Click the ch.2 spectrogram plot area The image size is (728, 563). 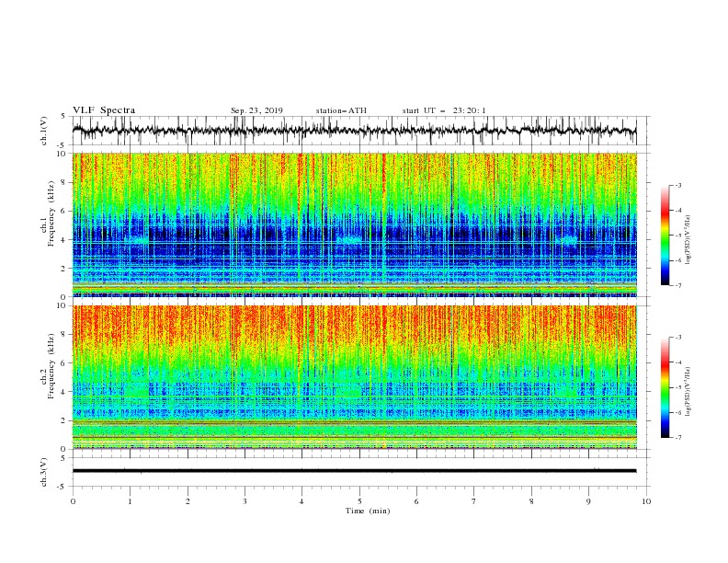354,377
